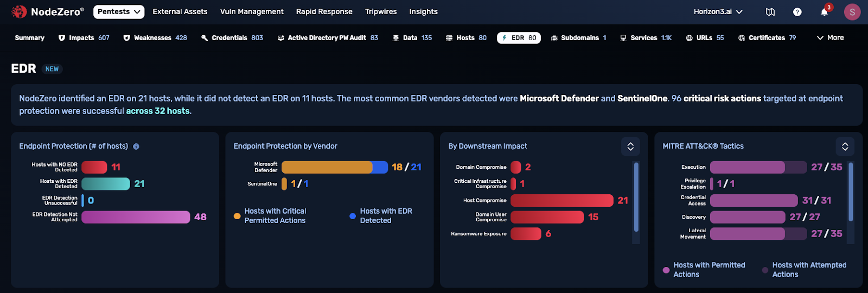The width and height of the screenshot is (868, 293).
Task: Click info icon beside Endpoint Protection title
Action: click(x=136, y=146)
